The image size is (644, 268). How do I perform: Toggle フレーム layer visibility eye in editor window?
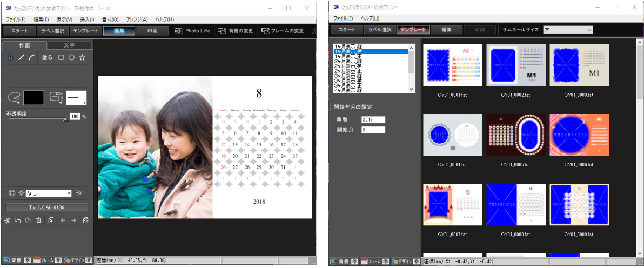58,260
